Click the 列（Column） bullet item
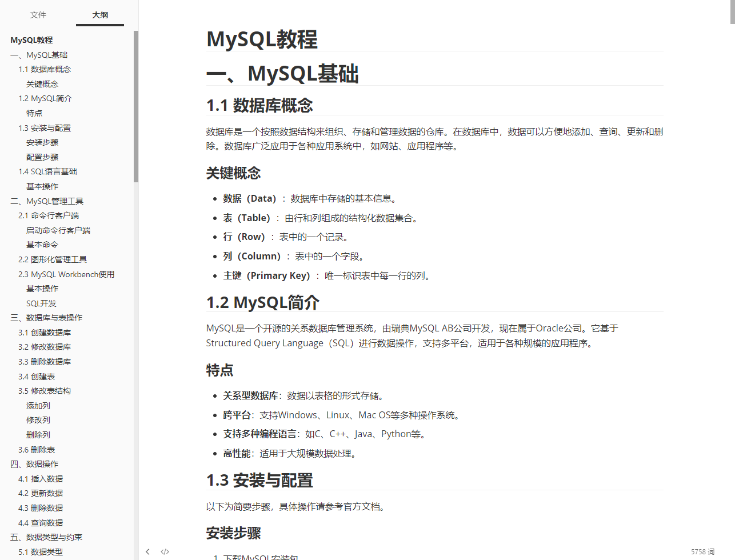735x560 pixels. pyautogui.click(x=294, y=256)
